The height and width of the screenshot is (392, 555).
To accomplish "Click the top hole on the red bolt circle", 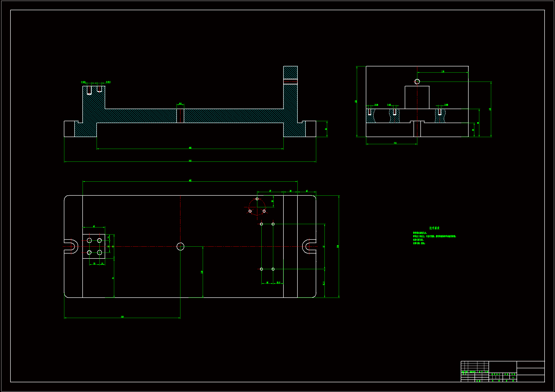I will 257,199.
